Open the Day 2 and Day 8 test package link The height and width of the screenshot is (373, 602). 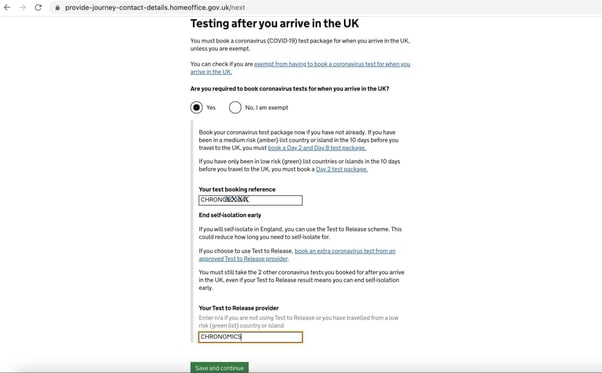317,148
